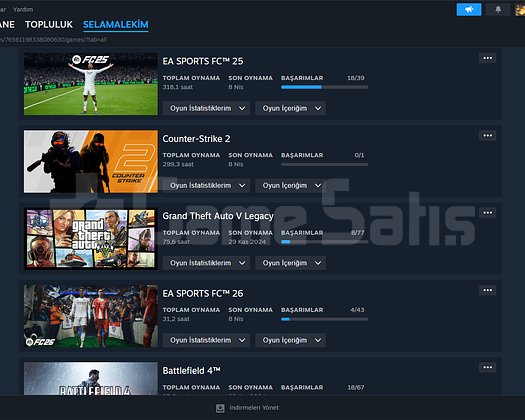
Task: Click the profile URL address text
Action: [54, 40]
